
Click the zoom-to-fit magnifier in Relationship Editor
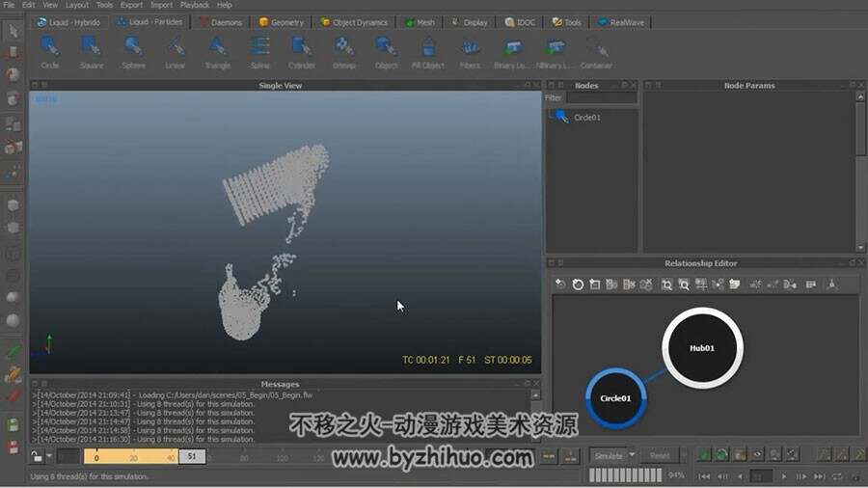666,285
